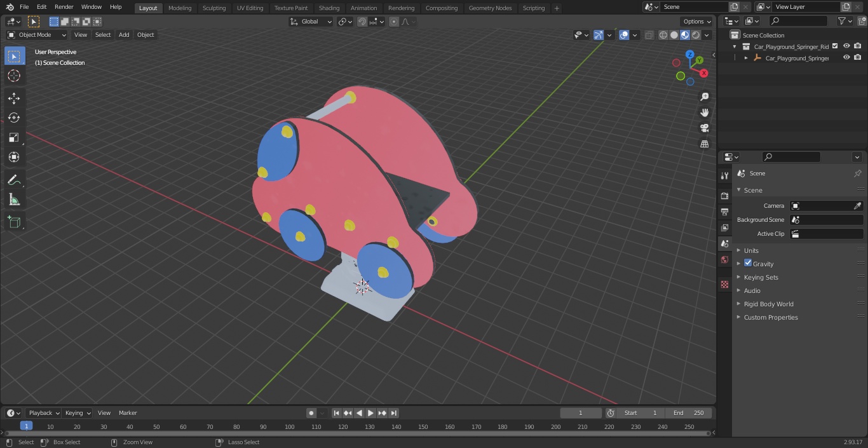Open the Object Mode dropdown
This screenshot has width=868, height=448.
[x=37, y=35]
